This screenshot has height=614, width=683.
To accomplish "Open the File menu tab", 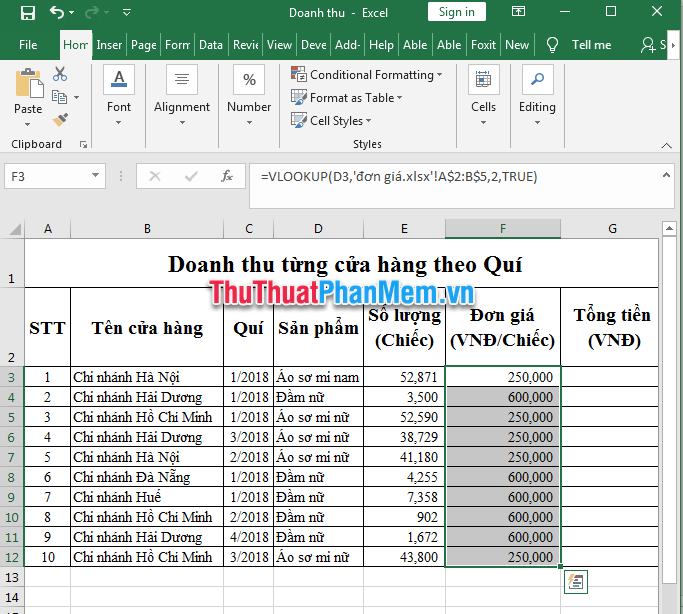I will coord(28,45).
